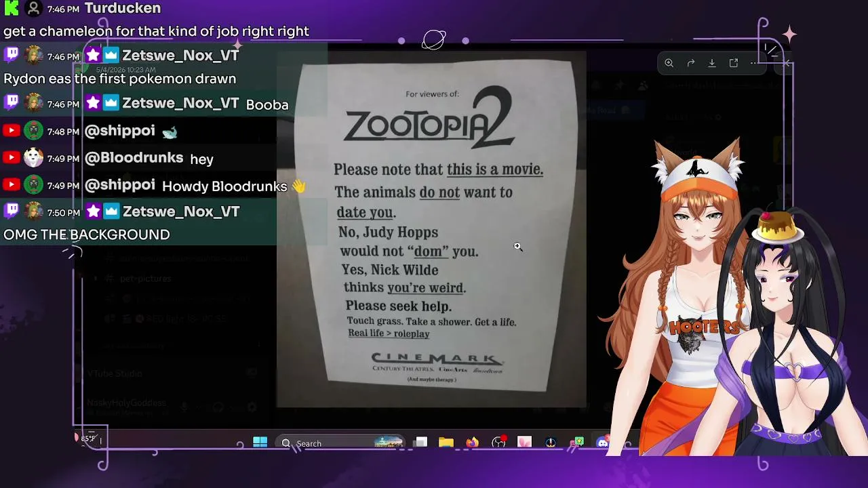
Task: Open Task View on the taskbar
Action: click(x=421, y=443)
